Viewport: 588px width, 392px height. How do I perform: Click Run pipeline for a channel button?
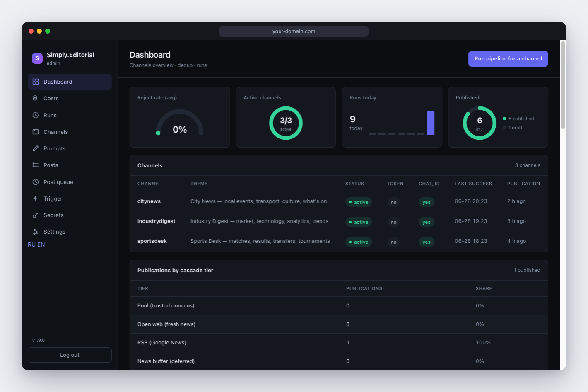pyautogui.click(x=508, y=59)
